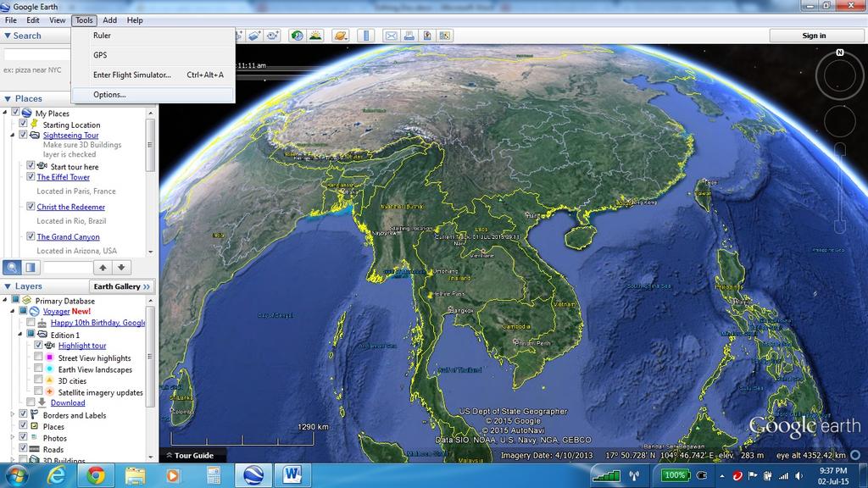This screenshot has height=488, width=868.
Task: Collapse the Layers panel triangle
Action: pos(7,286)
